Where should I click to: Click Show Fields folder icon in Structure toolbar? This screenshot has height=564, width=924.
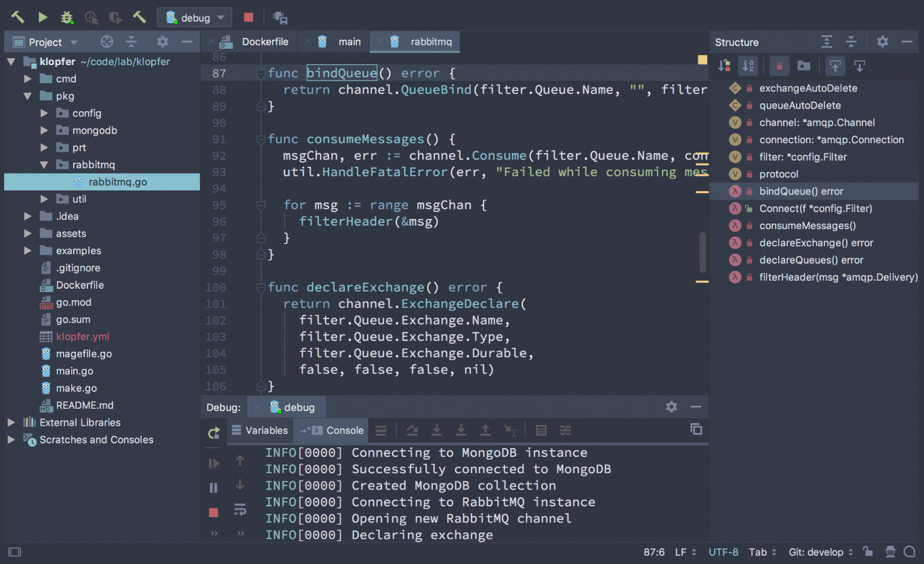pyautogui.click(x=803, y=66)
